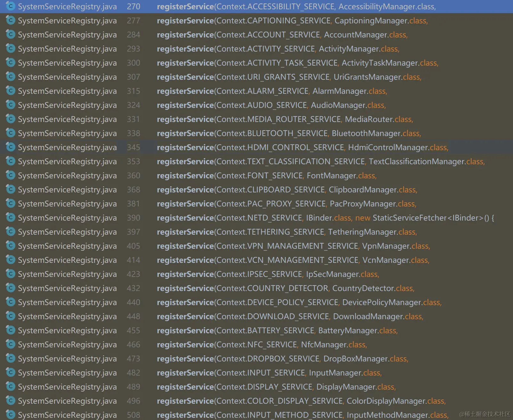Click the class icon on the line 368 row
This screenshot has width=513, height=420.
pos(11,190)
